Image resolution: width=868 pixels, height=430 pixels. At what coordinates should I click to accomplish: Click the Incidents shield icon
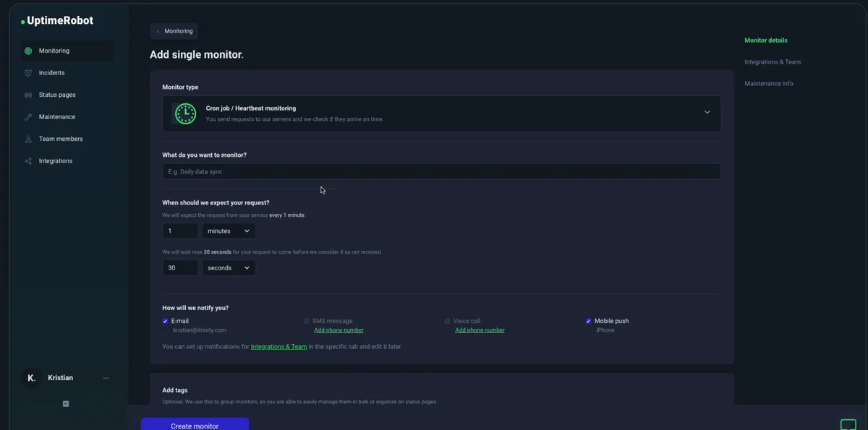(x=28, y=73)
